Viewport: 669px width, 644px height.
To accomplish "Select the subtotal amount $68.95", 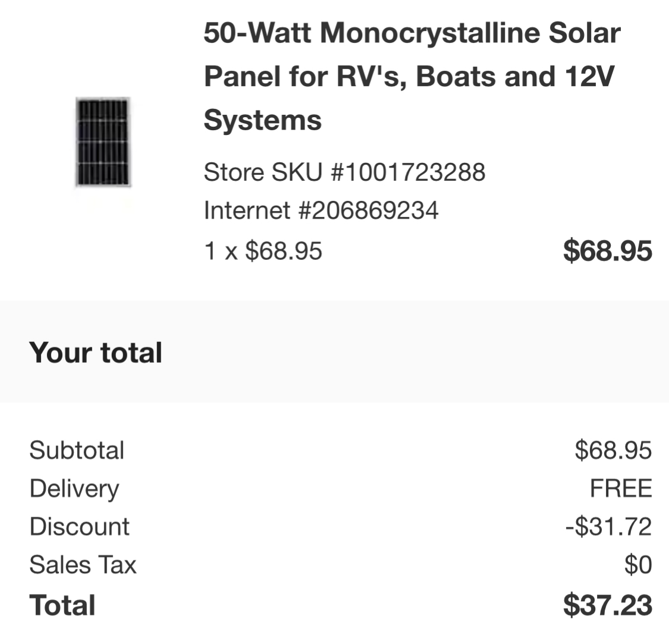I will tap(613, 450).
